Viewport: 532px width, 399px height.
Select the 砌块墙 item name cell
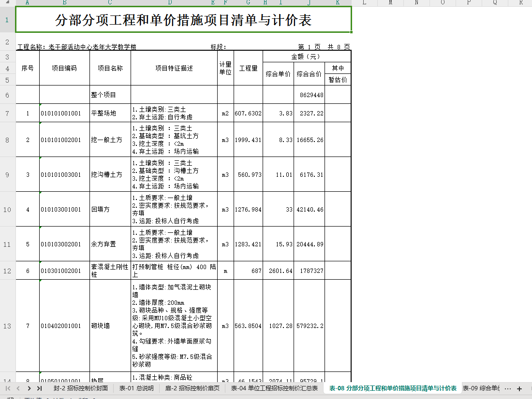(x=110, y=326)
